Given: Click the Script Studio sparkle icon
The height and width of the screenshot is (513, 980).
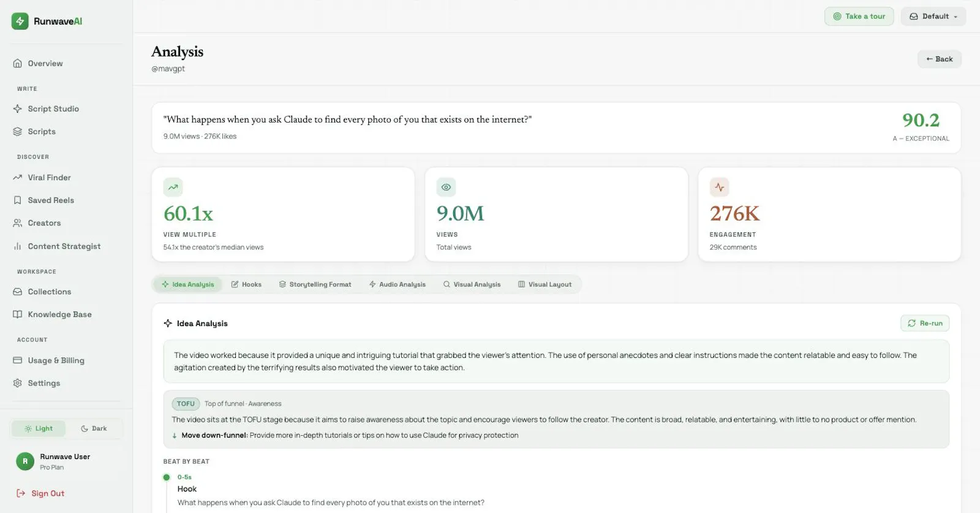Looking at the screenshot, I should pyautogui.click(x=18, y=109).
